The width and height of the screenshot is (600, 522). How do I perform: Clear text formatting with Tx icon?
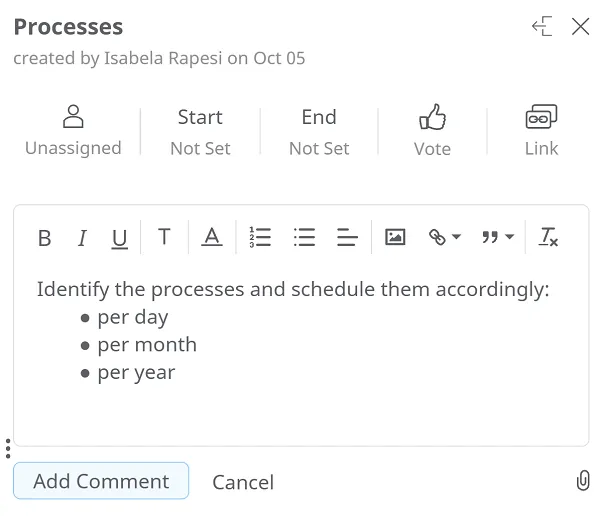point(548,237)
